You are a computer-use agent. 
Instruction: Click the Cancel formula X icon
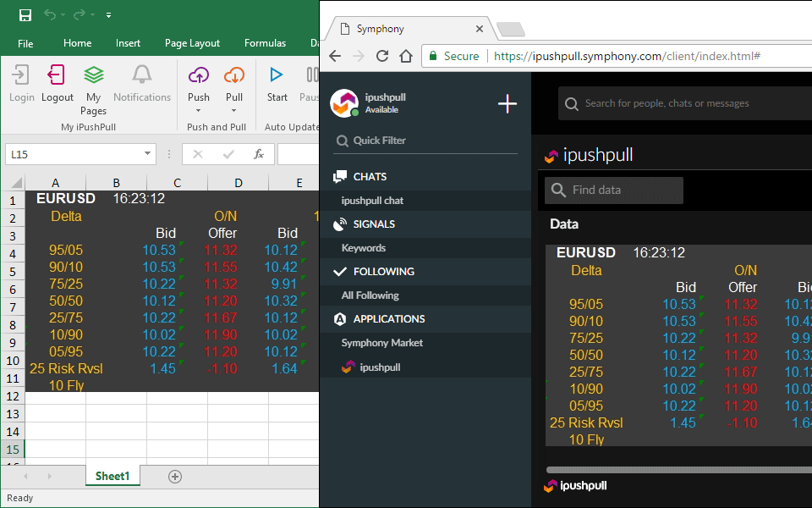point(198,154)
